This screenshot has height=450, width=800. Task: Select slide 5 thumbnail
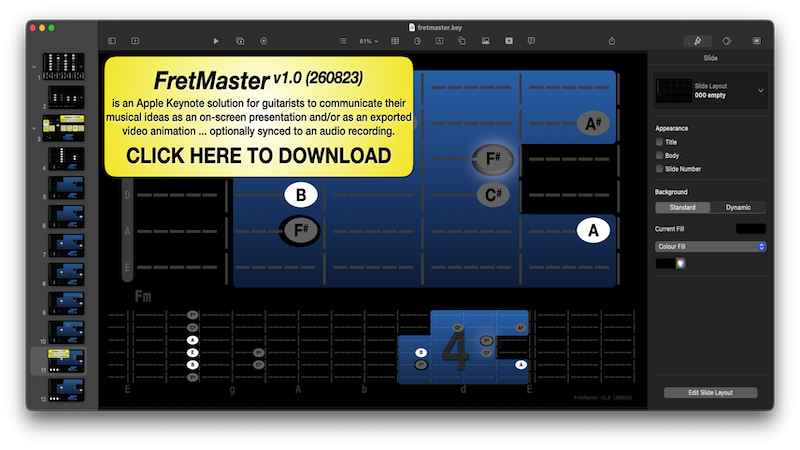pos(66,188)
